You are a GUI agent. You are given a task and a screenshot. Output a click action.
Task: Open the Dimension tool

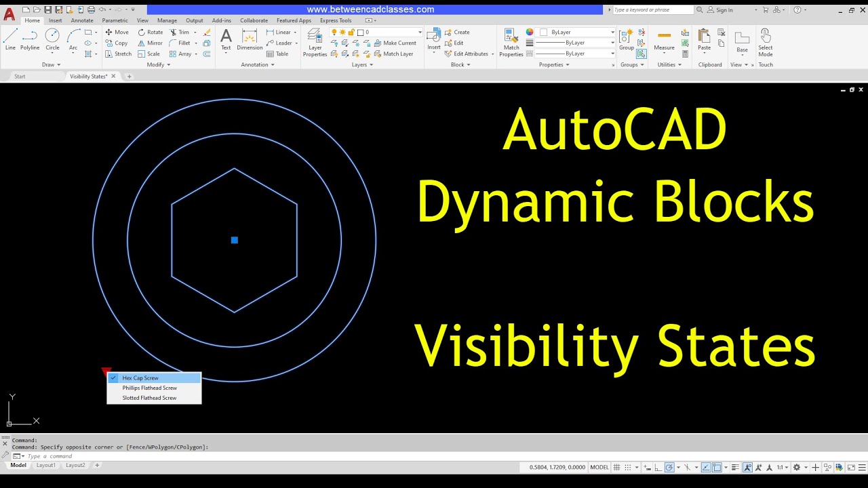250,39
